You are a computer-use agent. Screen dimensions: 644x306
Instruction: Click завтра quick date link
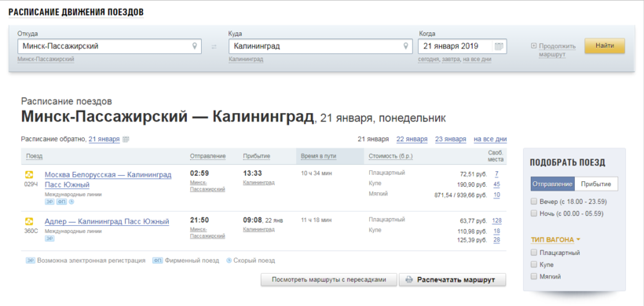[451, 60]
